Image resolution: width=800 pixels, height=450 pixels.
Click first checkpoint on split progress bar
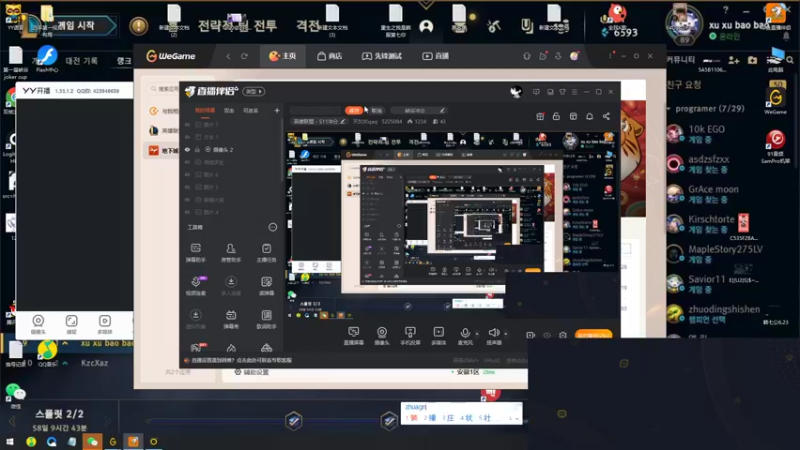[x=293, y=421]
